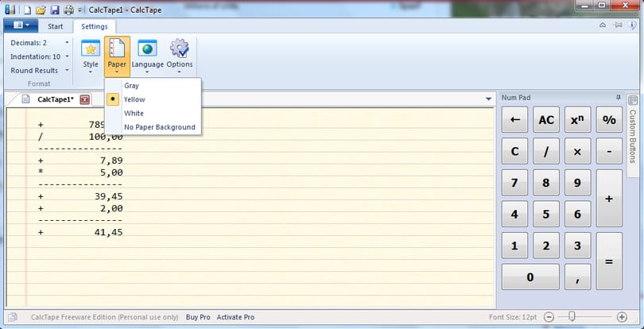Open the Options gear icon
The height and width of the screenshot is (329, 644).
[180, 48]
